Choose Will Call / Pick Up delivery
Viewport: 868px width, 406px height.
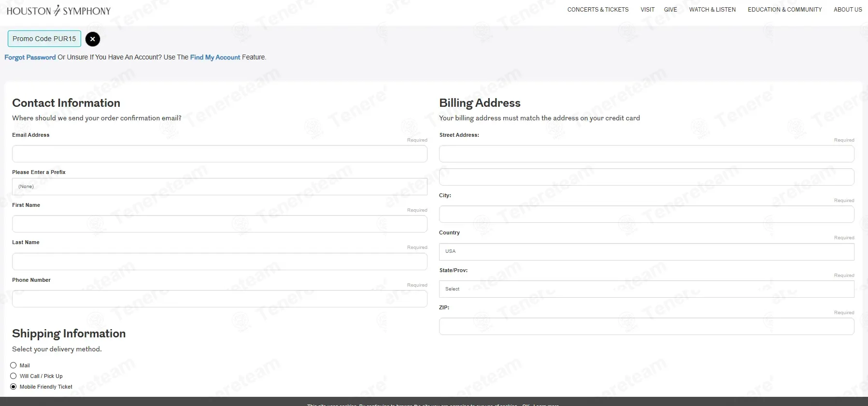14,376
